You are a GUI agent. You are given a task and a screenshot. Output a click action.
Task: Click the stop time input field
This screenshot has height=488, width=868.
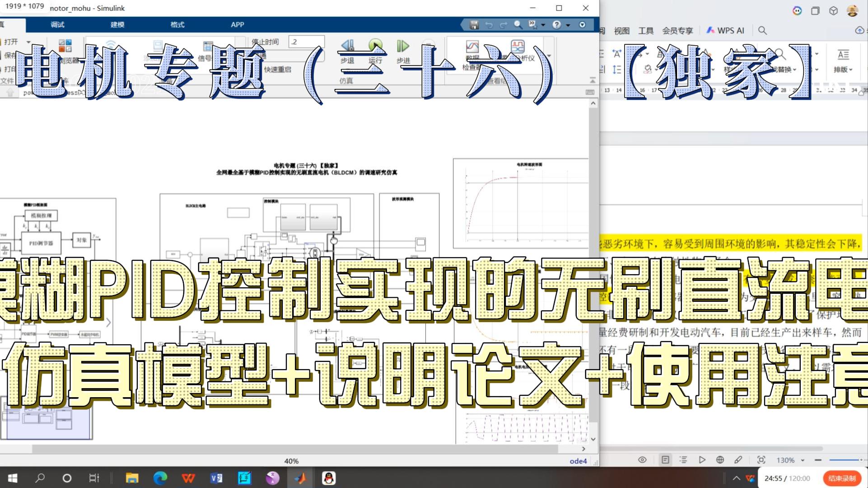[307, 42]
